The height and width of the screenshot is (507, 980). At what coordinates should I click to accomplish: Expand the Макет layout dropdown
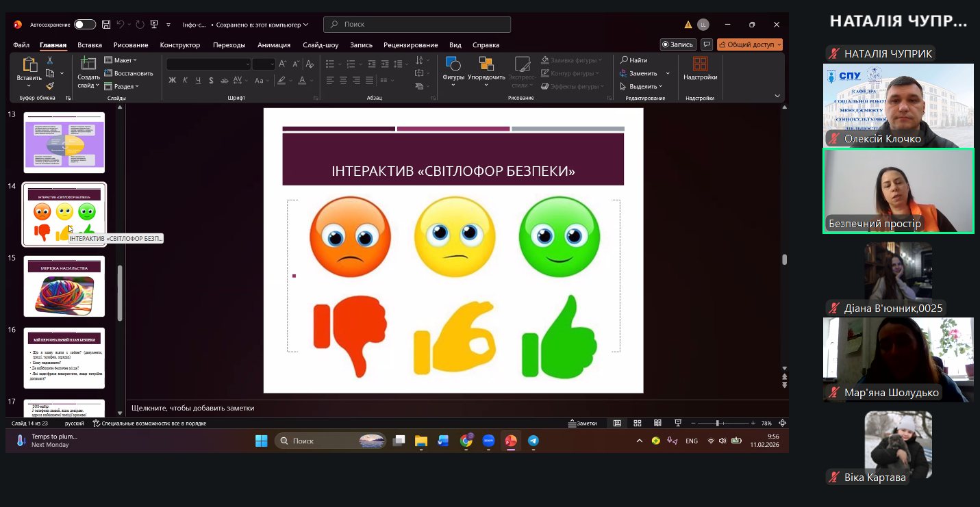coord(123,60)
